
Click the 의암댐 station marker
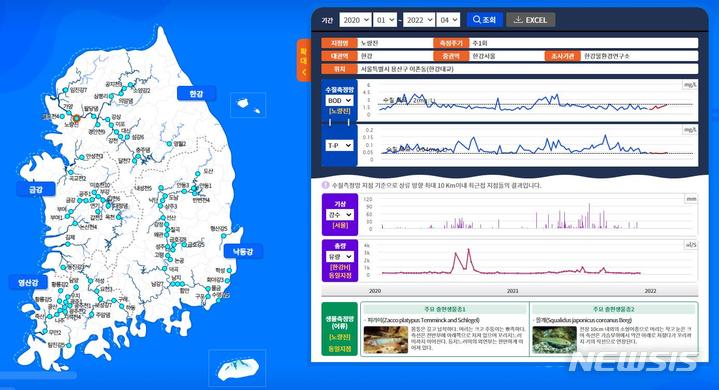coord(122,93)
